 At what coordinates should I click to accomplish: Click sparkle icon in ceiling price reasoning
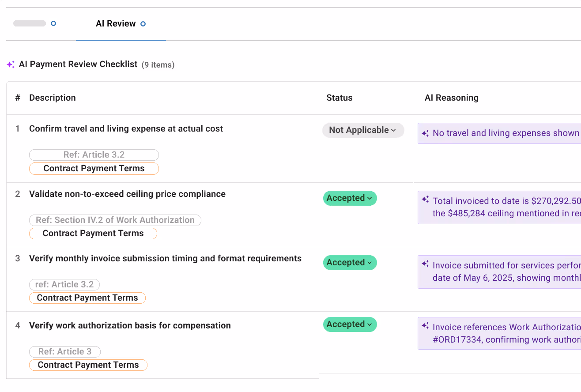(x=425, y=200)
